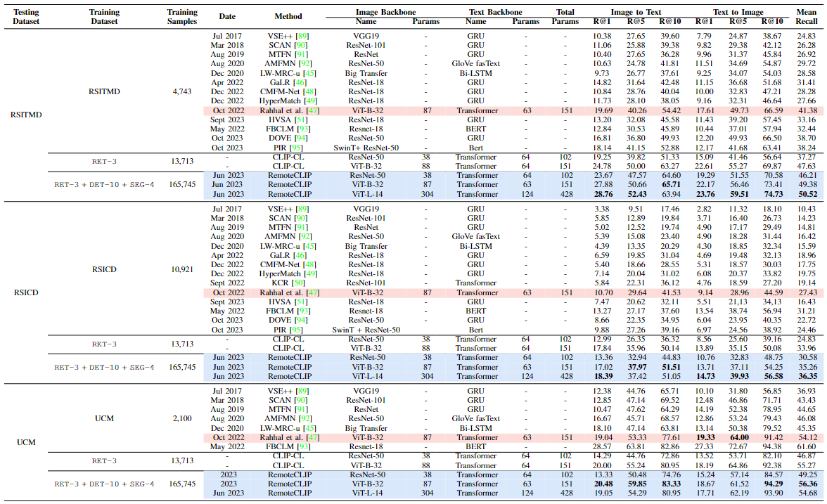Select "SwinT+ ResNet-50" backbone in RSITMD PIR row
The image size is (827, 504).
[x=366, y=148]
